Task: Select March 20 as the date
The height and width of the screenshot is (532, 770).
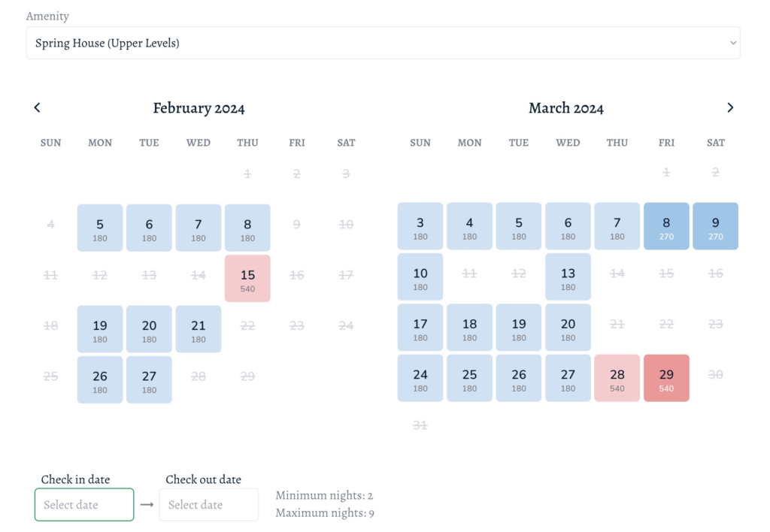Action: (568, 328)
